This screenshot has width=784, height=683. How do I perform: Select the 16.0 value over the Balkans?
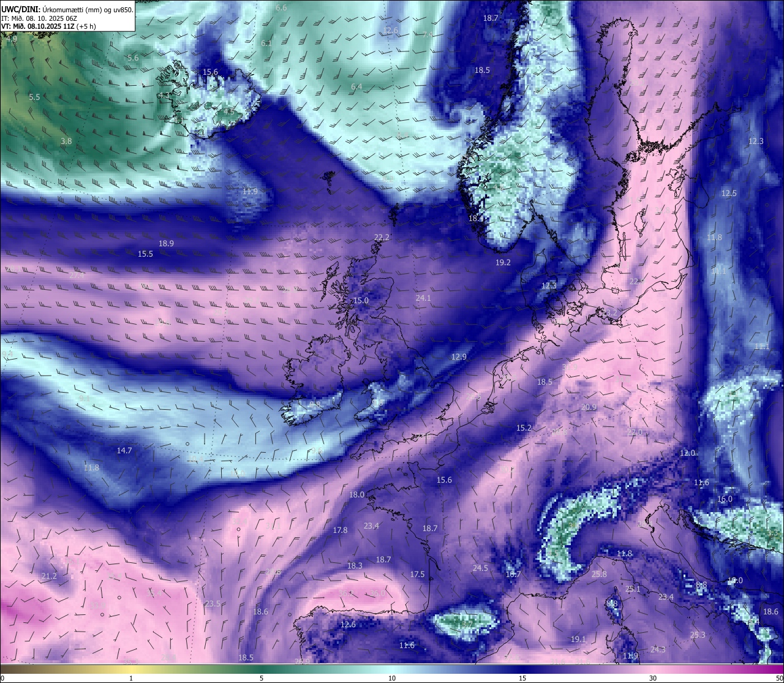click(x=725, y=499)
